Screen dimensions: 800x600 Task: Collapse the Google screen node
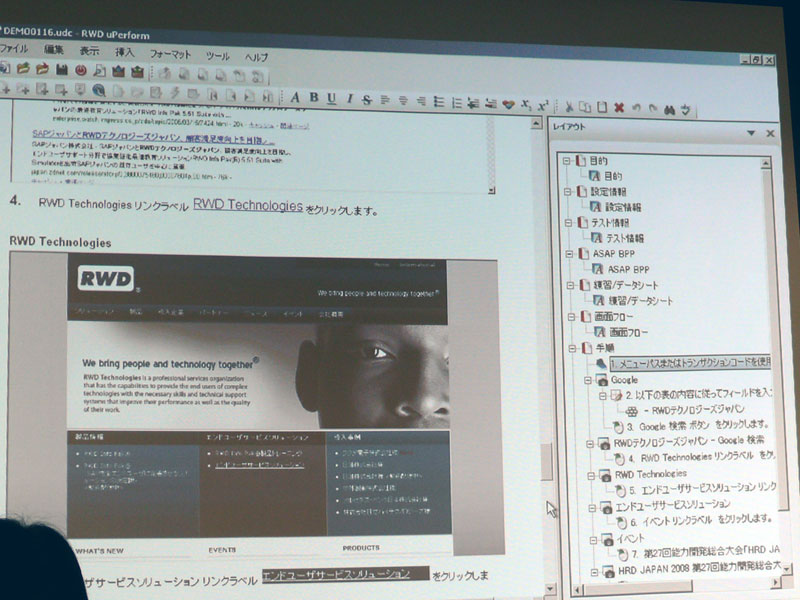tap(588, 380)
